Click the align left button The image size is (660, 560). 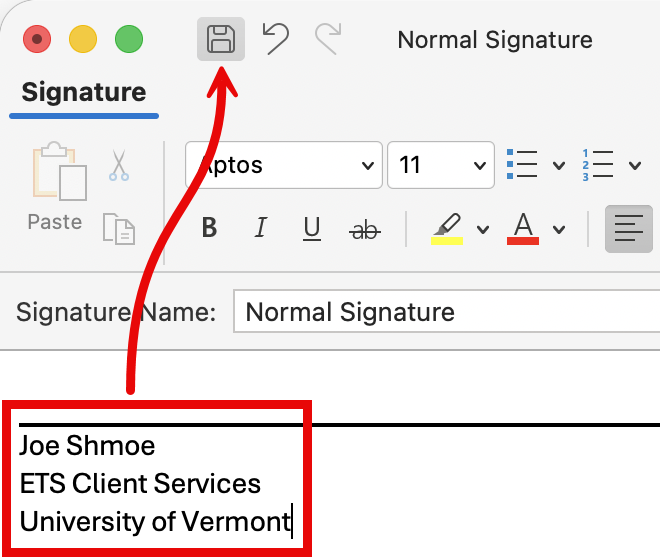[x=629, y=229]
